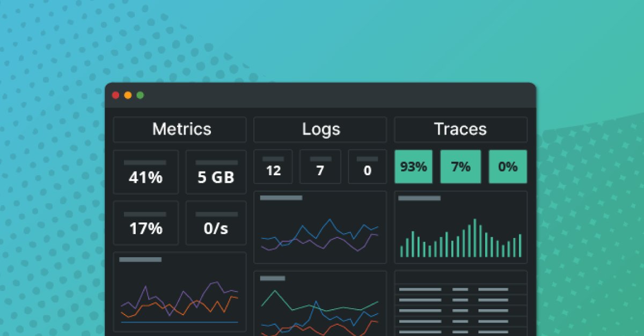Click the logs count card showing 0
644x336 pixels.
point(368,167)
